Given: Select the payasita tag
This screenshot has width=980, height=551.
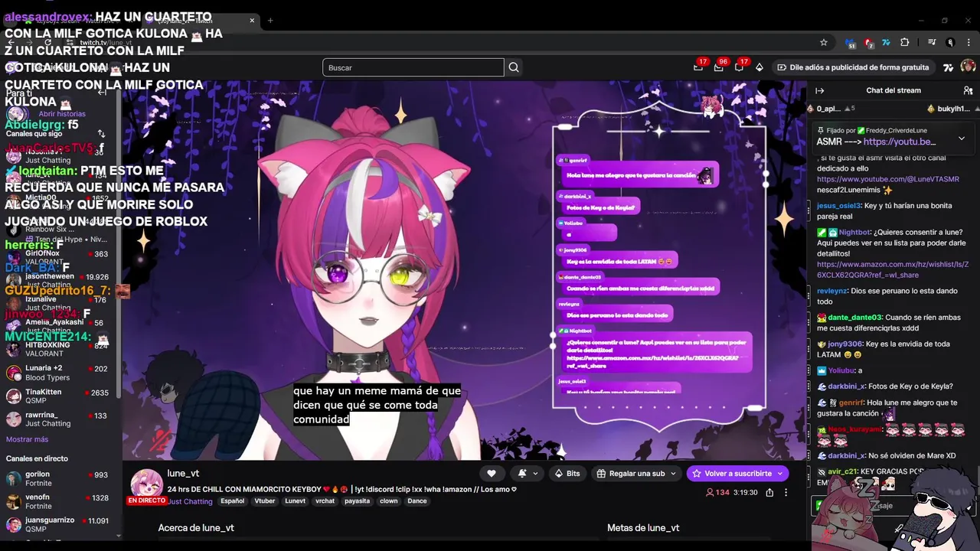Looking at the screenshot, I should (x=358, y=501).
